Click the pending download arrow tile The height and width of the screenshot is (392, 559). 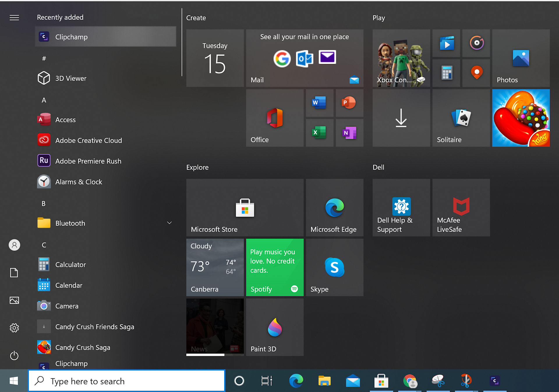[x=401, y=118]
